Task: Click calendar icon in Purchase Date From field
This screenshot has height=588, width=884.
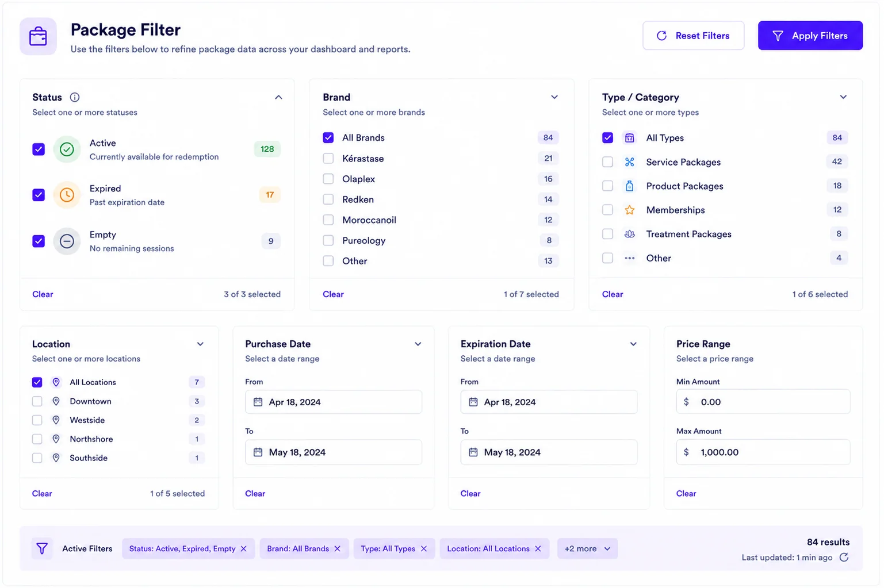Action: 258,402
